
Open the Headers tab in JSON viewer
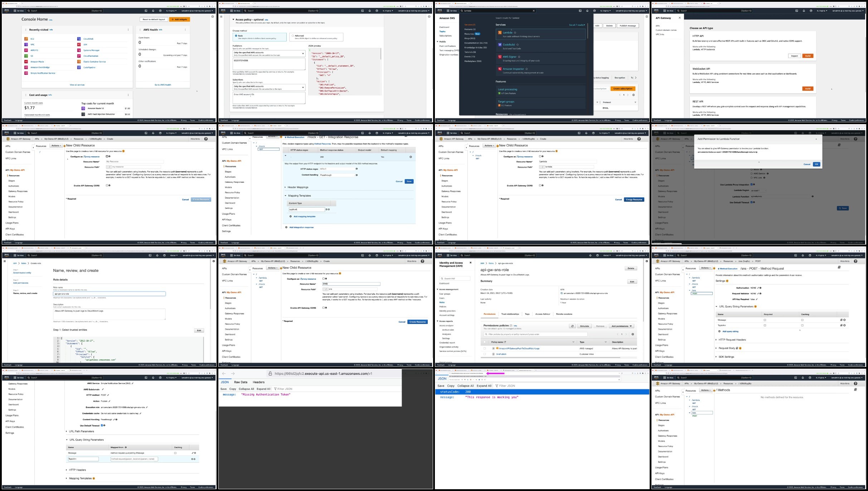258,382
